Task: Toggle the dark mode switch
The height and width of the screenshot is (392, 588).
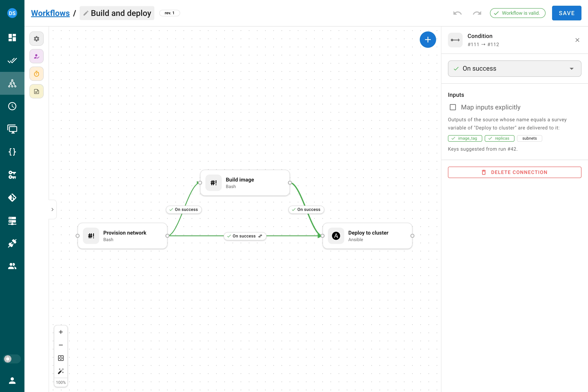Action: tap(12, 359)
